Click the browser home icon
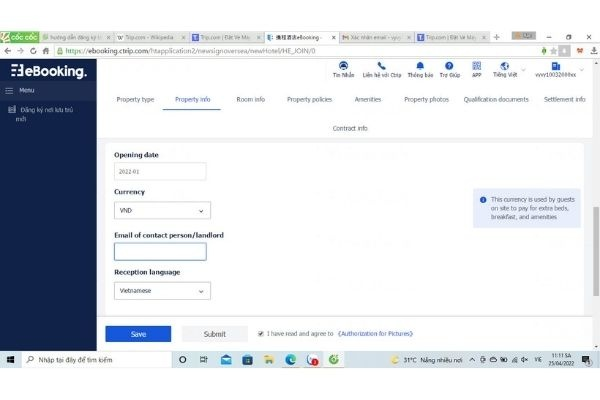This screenshot has width=600, height=400. pyautogui.click(x=46, y=51)
